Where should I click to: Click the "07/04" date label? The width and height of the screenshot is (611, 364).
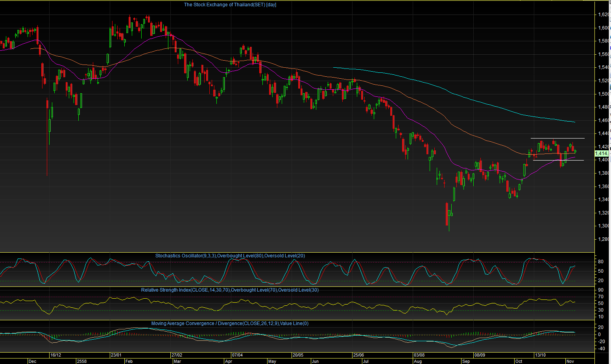(237, 355)
